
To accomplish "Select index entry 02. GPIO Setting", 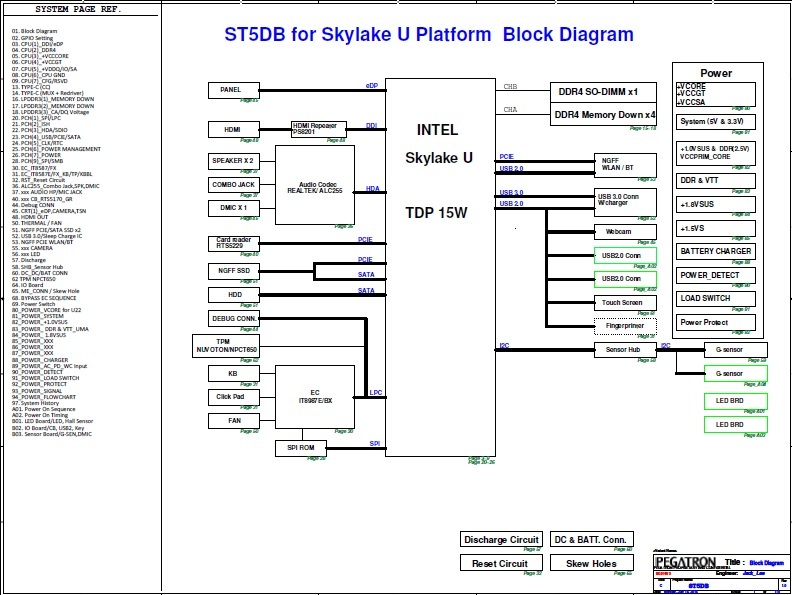I will pos(32,38).
